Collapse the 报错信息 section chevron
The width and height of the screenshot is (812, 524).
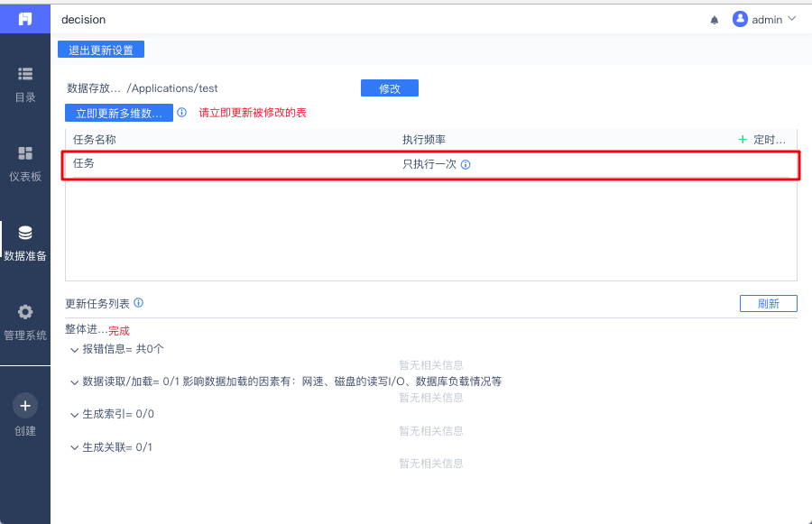74,350
